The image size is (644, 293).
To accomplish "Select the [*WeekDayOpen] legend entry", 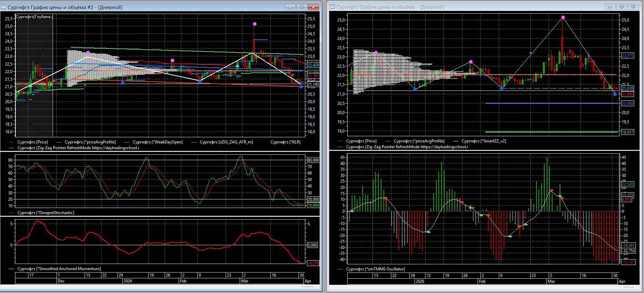I will [157, 142].
